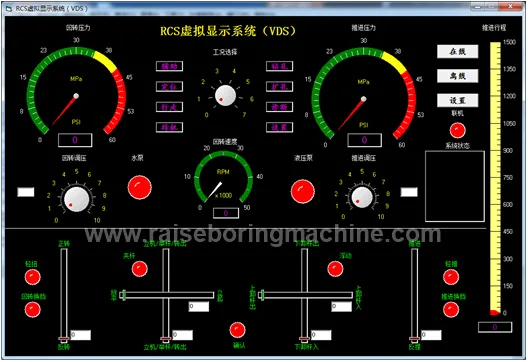Image resolution: width=528 pixels, height=362 pixels.
Task: Open 设置 button below 离线
Action: 457,100
